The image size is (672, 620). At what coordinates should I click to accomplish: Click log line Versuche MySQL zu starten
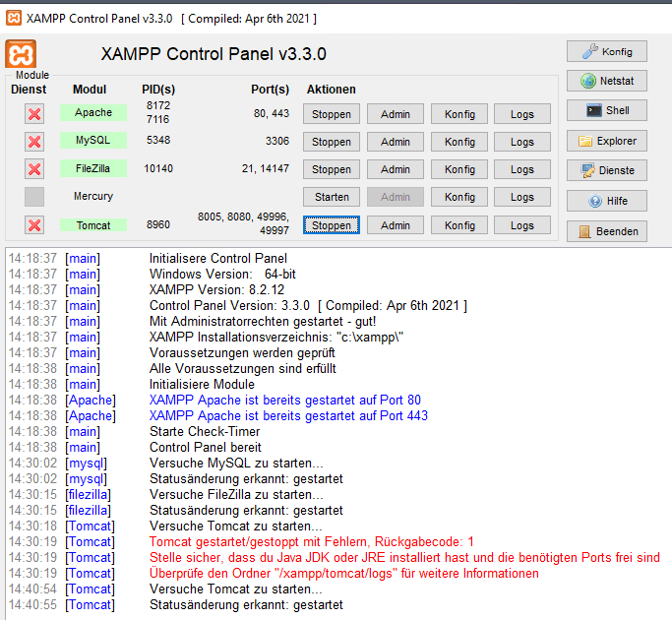pyautogui.click(x=236, y=464)
